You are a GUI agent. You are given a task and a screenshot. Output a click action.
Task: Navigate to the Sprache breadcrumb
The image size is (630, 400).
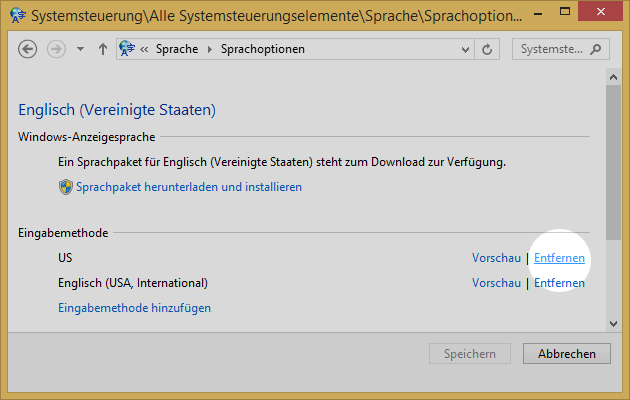[177, 49]
